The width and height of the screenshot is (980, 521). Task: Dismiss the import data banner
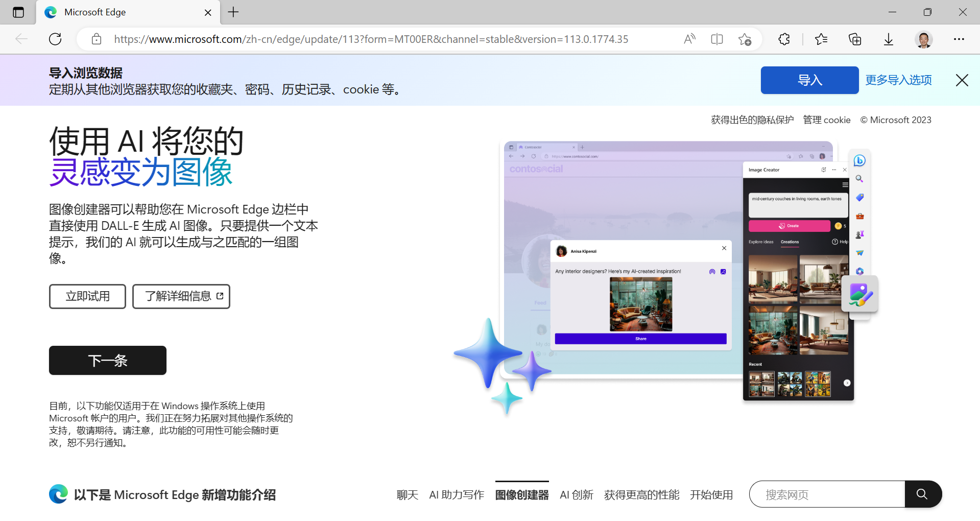pos(962,80)
